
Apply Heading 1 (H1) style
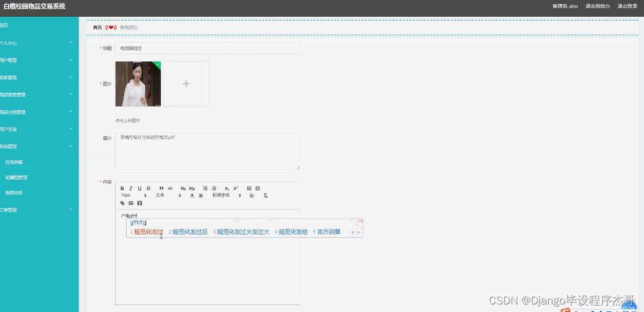[183, 188]
